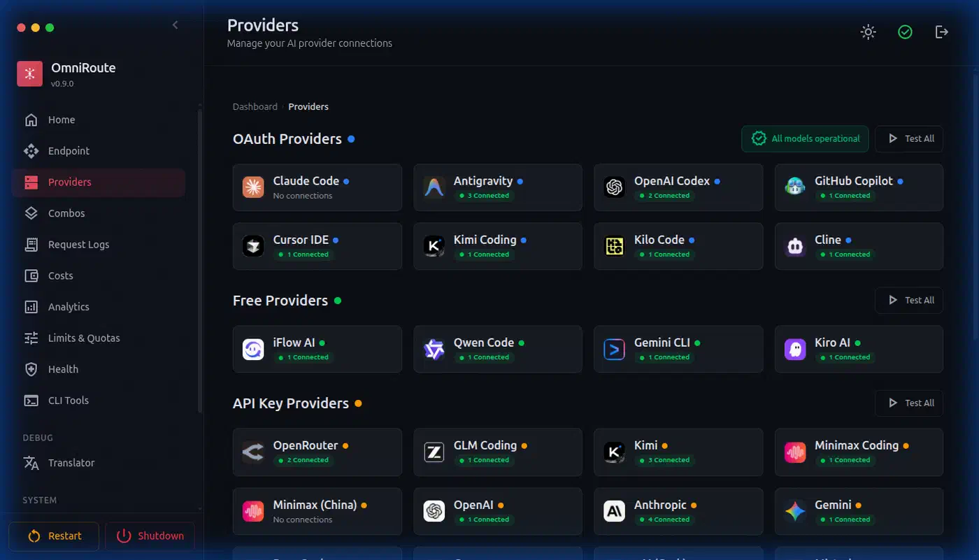This screenshot has width=979, height=560.
Task: Navigate to the Costs page
Action: (99, 275)
